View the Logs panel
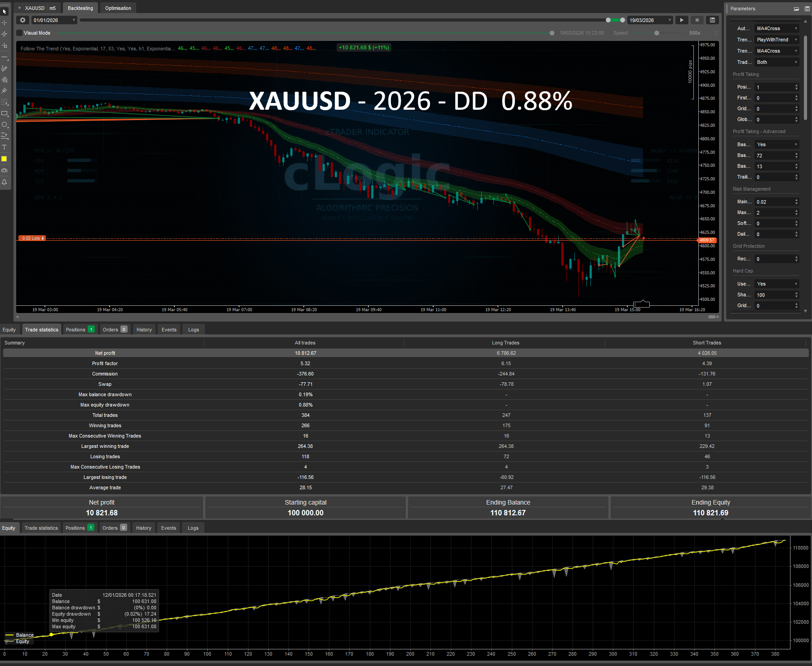 [x=193, y=329]
